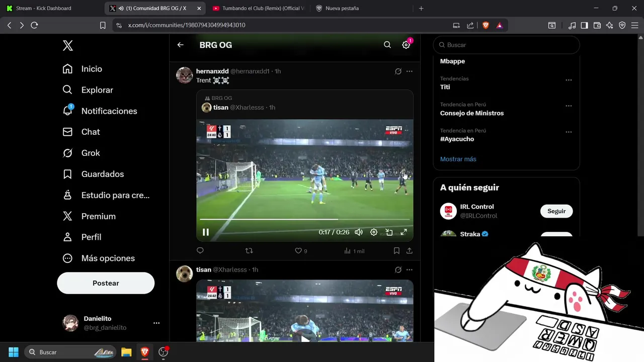This screenshot has height=362, width=644.
Task: Open the Mbappe trend
Action: click(452, 61)
